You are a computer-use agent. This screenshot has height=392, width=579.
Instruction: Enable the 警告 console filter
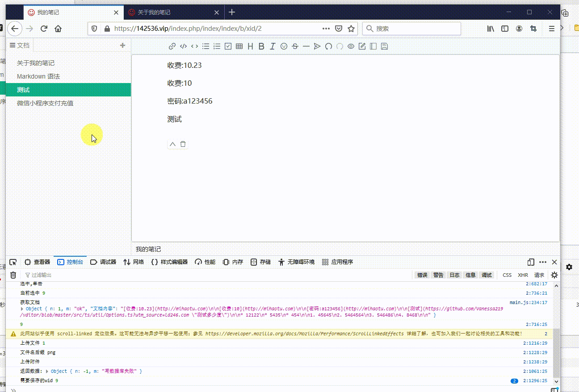pos(438,275)
